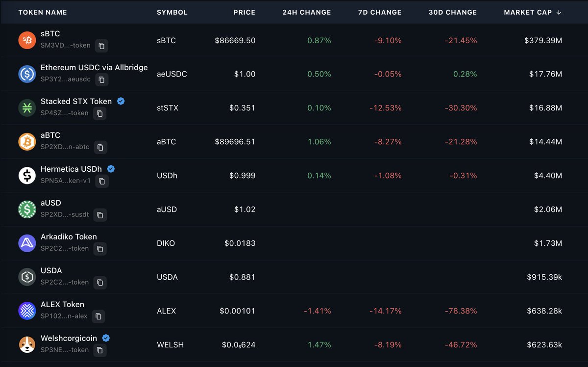Click the Ethereum USDC token logo
This screenshot has width=588, height=367.
coord(27,74)
